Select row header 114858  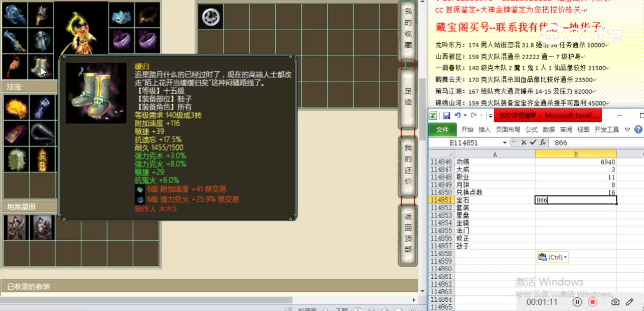coord(441,254)
